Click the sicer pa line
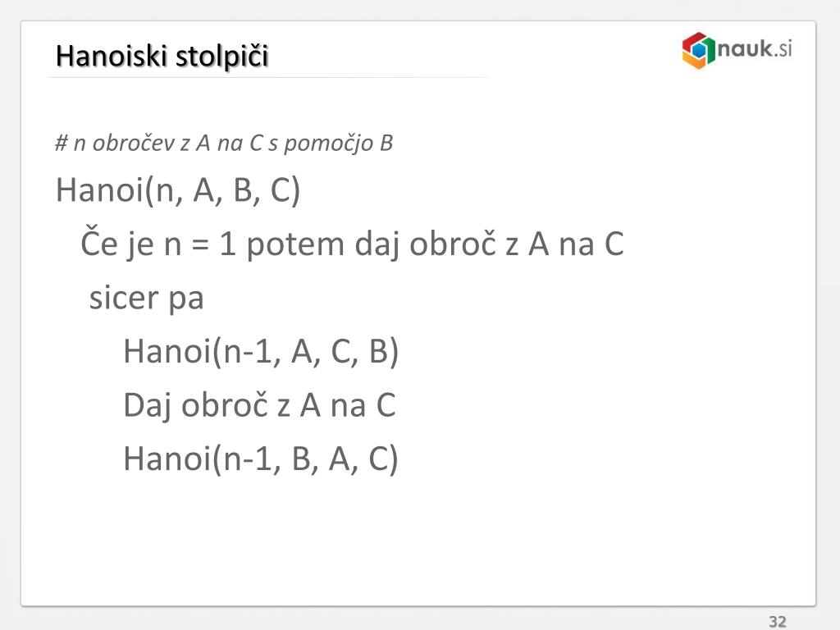The height and width of the screenshot is (630, 840). 146,299
